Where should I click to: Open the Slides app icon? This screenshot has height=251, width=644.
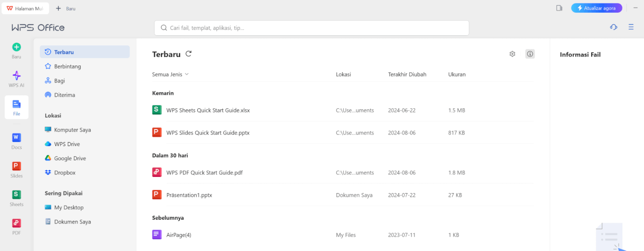click(x=17, y=166)
